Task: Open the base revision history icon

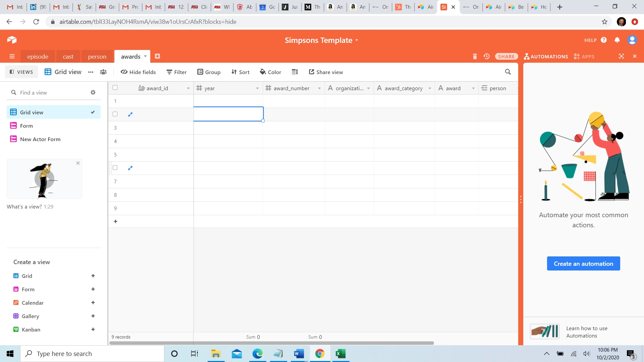Action: point(486,56)
